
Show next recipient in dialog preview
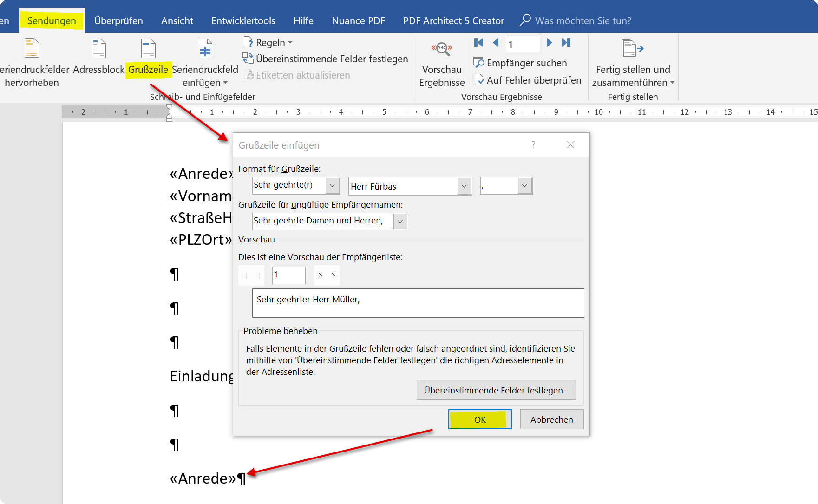click(320, 275)
